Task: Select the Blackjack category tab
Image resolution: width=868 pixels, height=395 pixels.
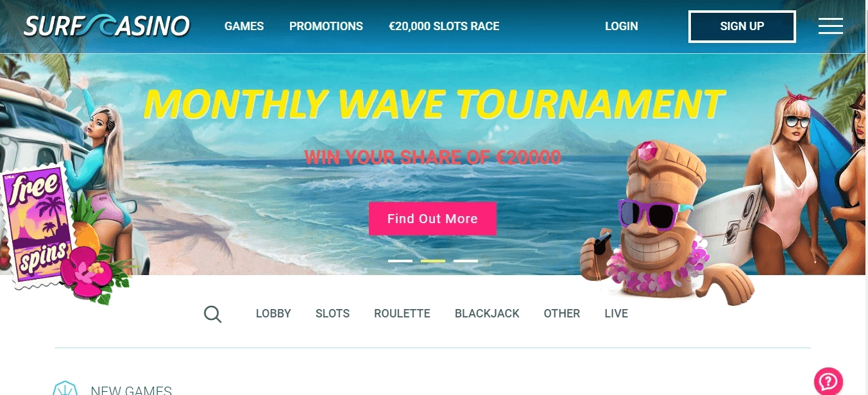Action: click(487, 314)
